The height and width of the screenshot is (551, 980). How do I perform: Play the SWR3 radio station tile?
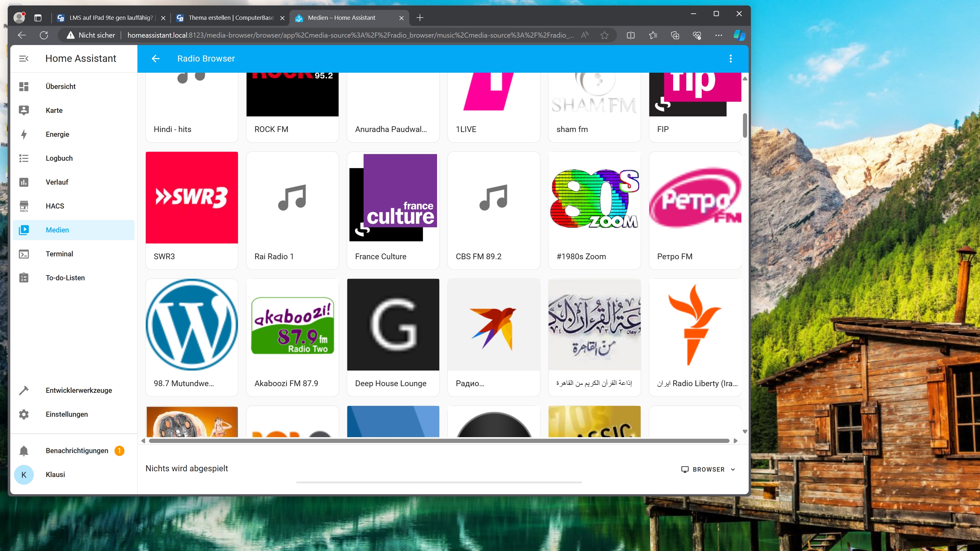[192, 198]
